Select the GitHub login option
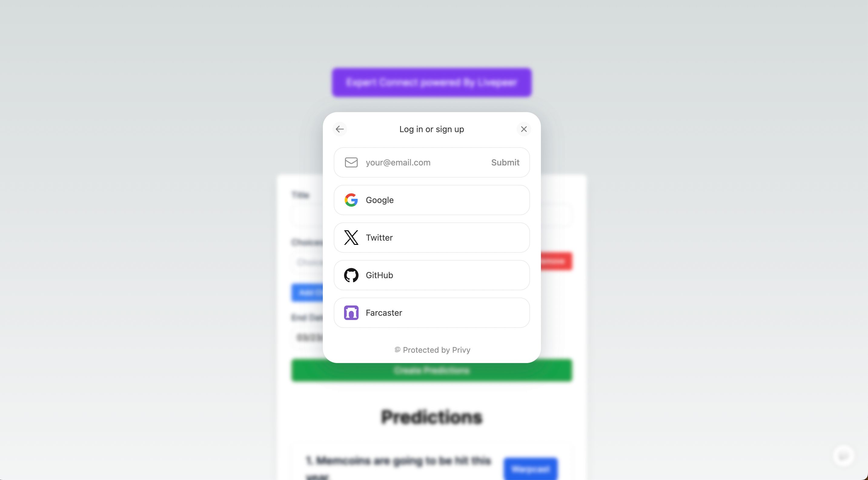The width and height of the screenshot is (868, 480). (x=432, y=275)
